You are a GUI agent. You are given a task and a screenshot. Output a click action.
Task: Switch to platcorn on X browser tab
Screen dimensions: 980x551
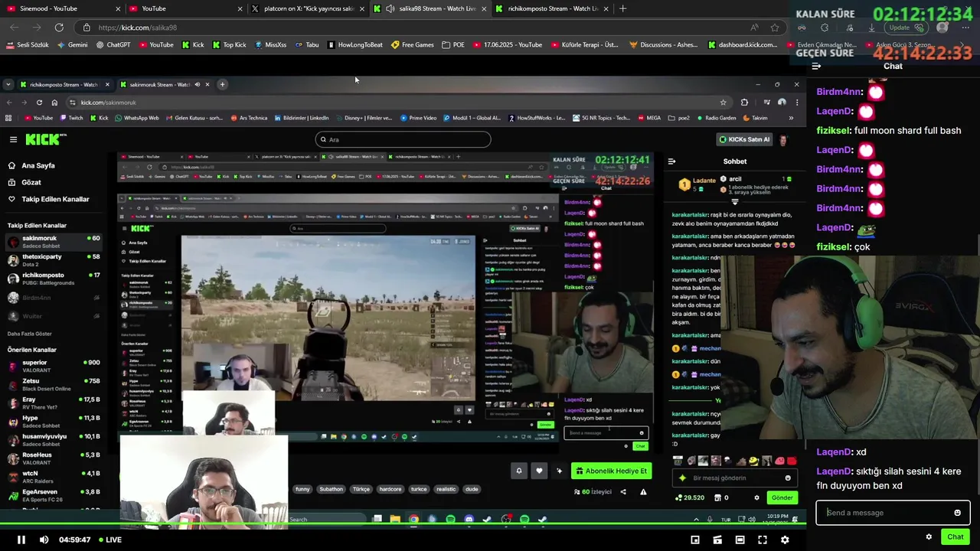point(309,8)
